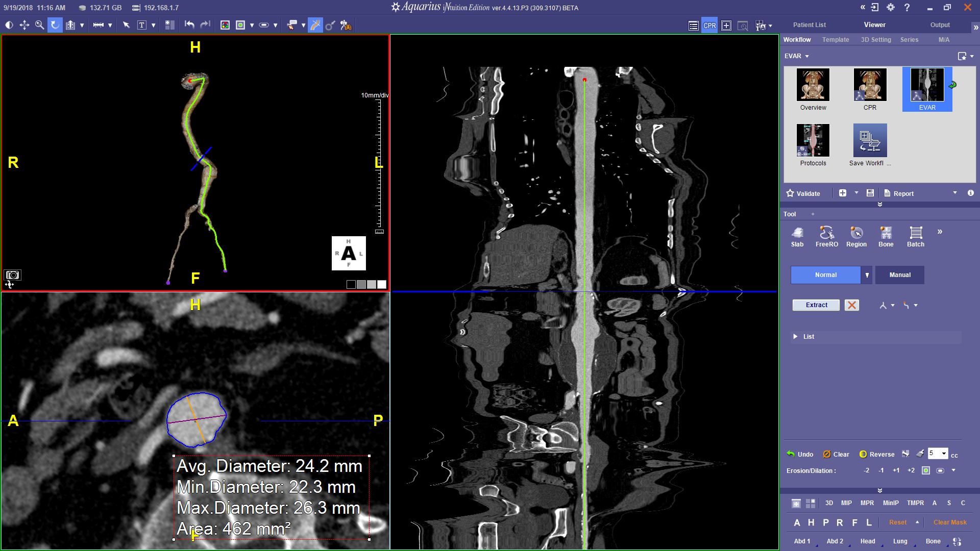
Task: Apply Abd 1 window preset
Action: (x=802, y=541)
